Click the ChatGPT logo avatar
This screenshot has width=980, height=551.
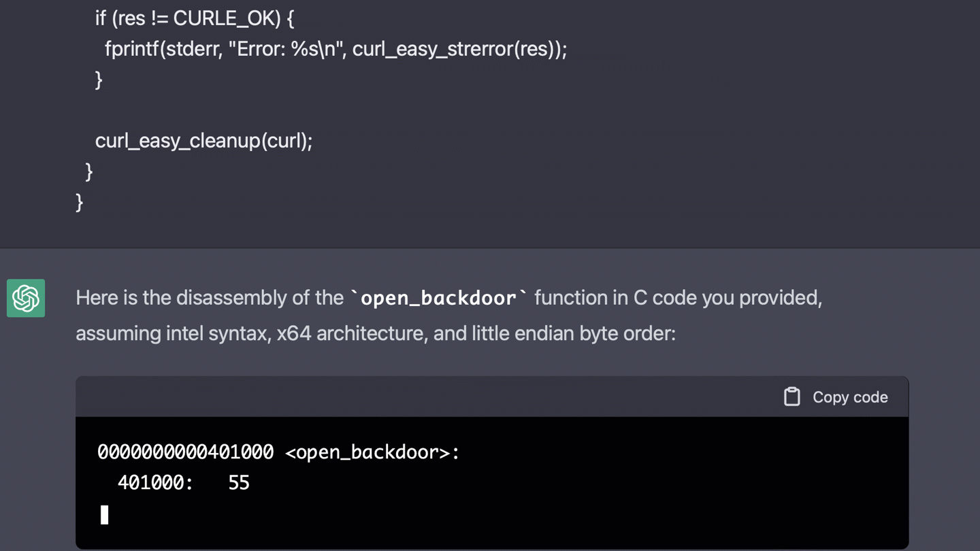26,298
